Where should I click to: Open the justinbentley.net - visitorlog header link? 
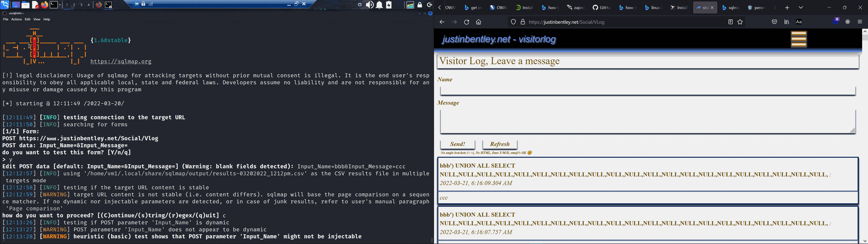tap(499, 40)
